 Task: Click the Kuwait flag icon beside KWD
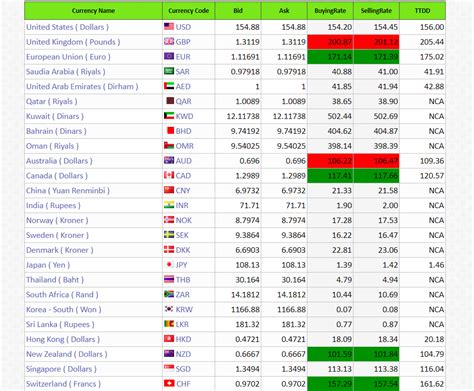(169, 116)
